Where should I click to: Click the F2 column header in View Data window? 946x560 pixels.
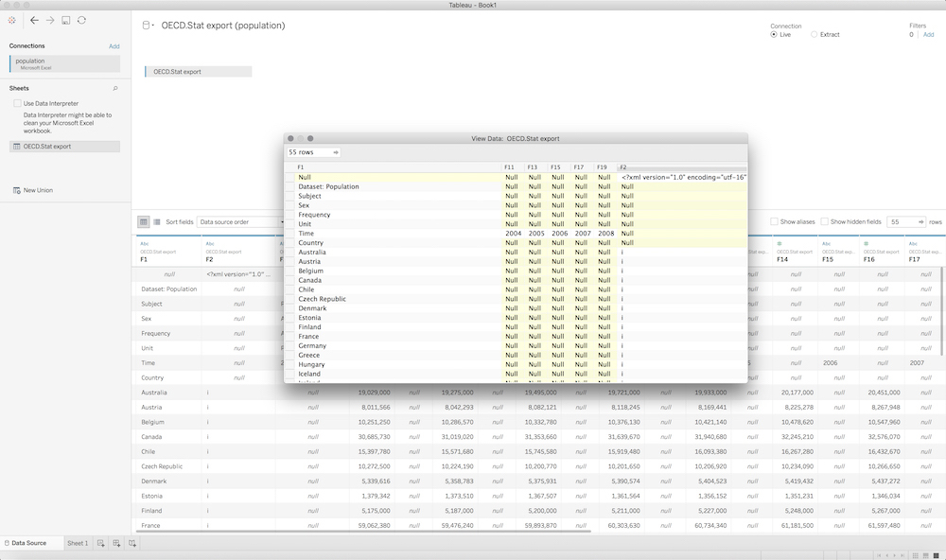click(682, 167)
